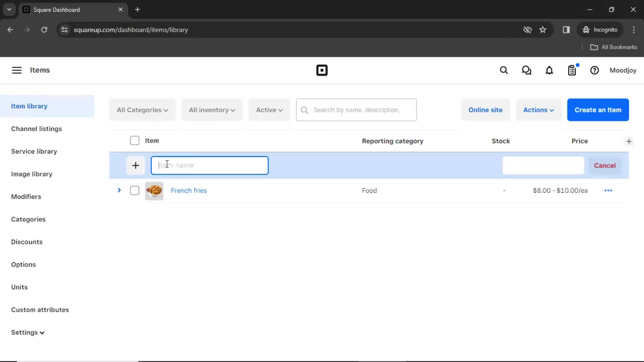
Task: Navigate to Service library section
Action: pyautogui.click(x=34, y=151)
